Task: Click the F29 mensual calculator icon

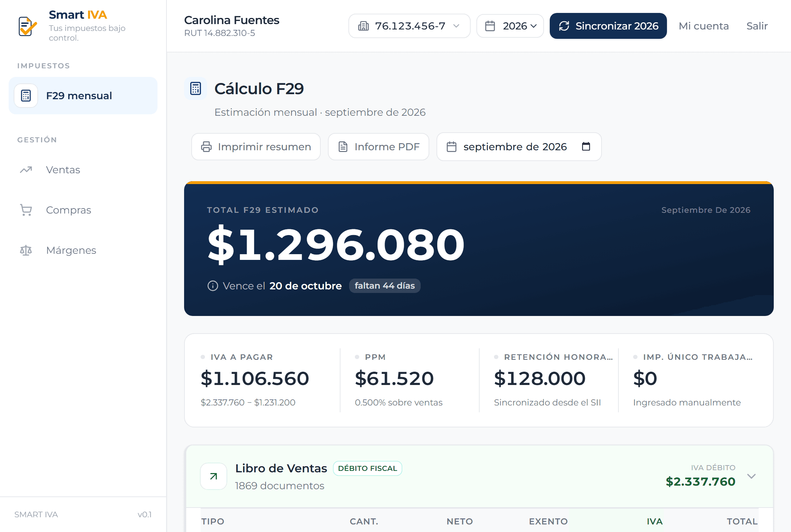Action: point(26,96)
